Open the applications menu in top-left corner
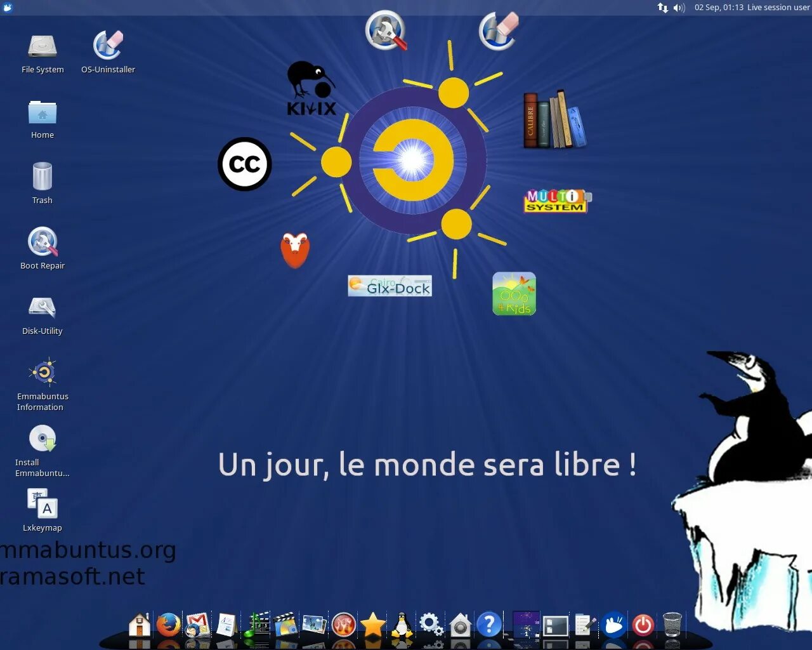The image size is (812, 650). tap(7, 7)
